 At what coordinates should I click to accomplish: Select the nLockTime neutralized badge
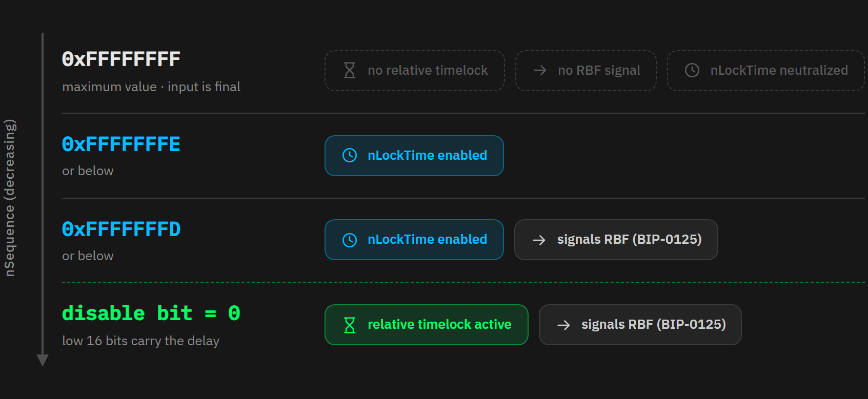coord(766,71)
